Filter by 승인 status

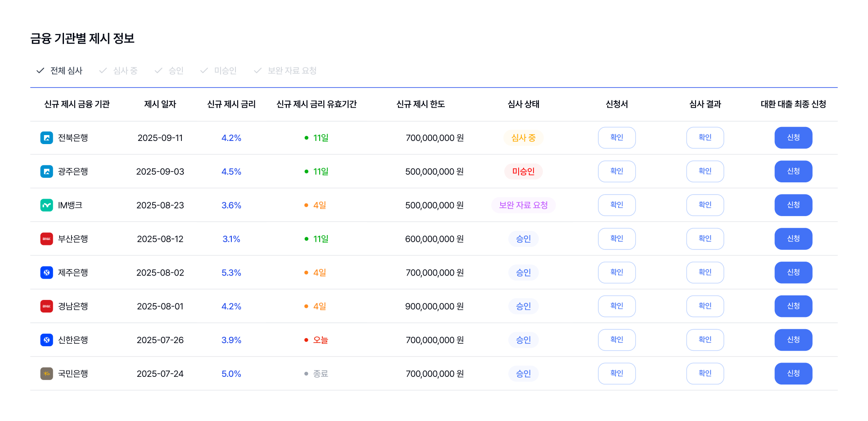pyautogui.click(x=169, y=71)
